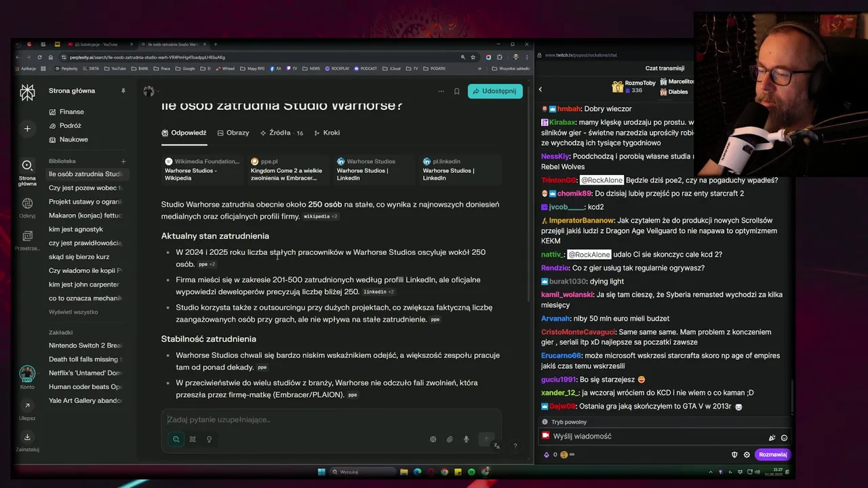Image resolution: width=868 pixels, height=488 pixels.
Task: Click Wyświetl wszystko in the library list
Action: [73, 312]
